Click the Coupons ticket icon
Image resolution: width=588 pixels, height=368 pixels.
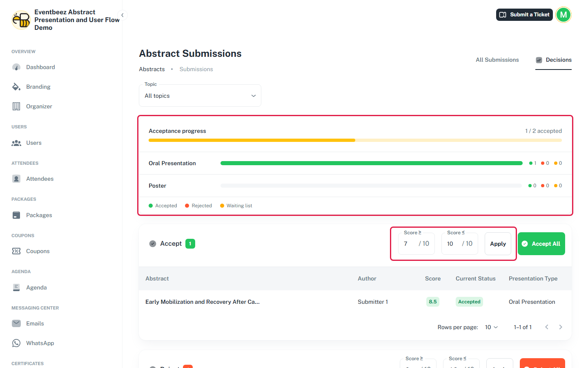coord(16,251)
